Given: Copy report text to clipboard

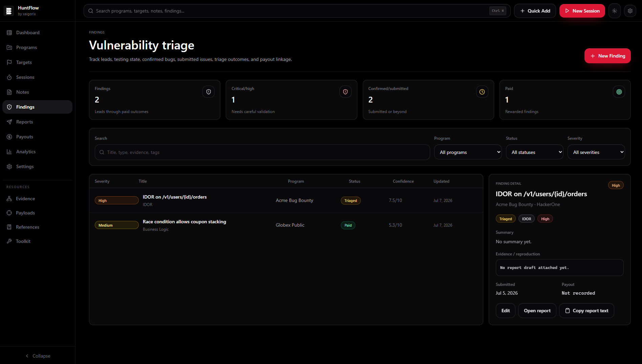Looking at the screenshot, I should [586, 311].
